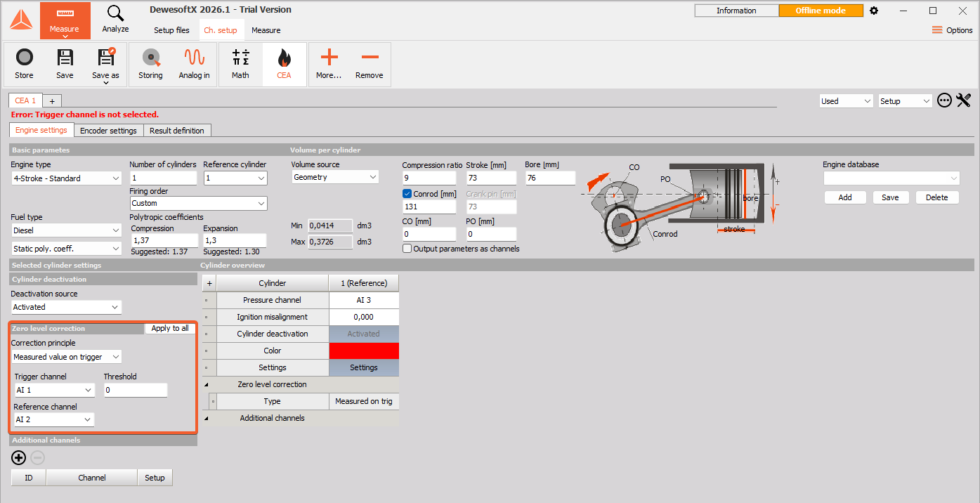Enable Output parameters as channels
Screen dimensions: 980x503
(407, 249)
